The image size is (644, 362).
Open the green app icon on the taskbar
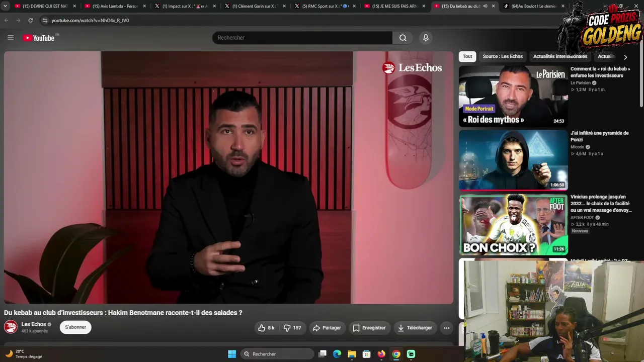coord(411,354)
